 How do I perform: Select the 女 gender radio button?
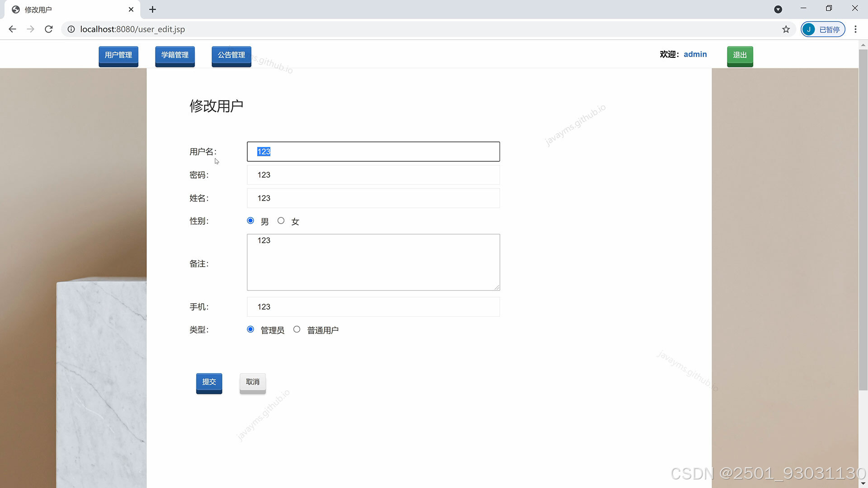[x=281, y=221]
